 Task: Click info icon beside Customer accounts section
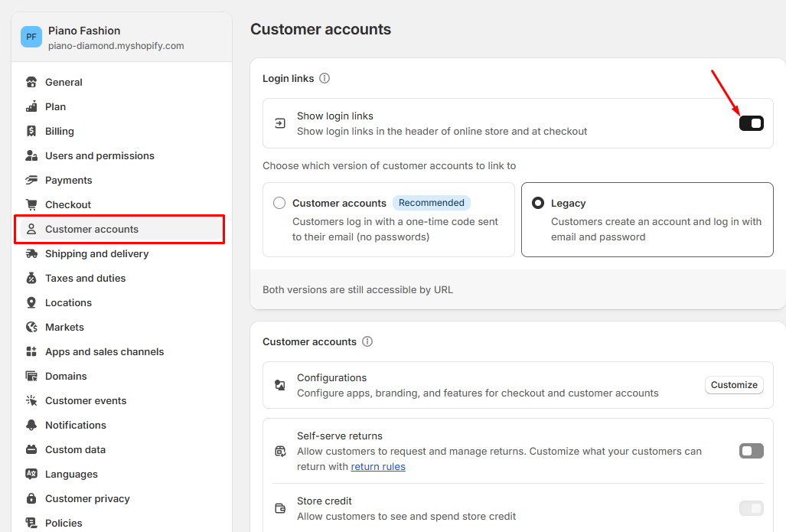[367, 341]
